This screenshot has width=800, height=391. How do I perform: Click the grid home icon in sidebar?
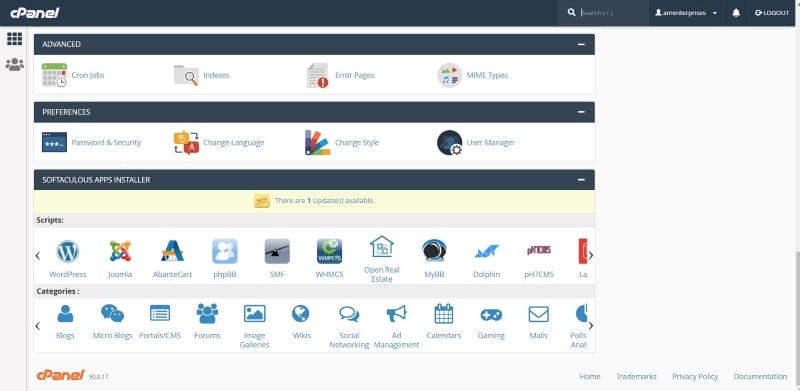click(14, 39)
